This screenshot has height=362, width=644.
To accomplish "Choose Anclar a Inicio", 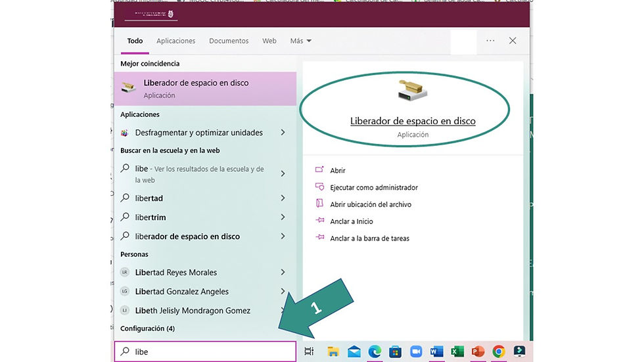I will 352,221.
